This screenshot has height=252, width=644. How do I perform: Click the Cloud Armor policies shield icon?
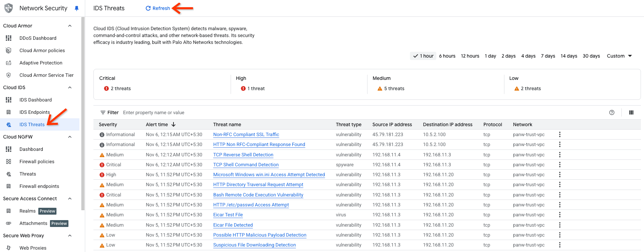pos(9,50)
